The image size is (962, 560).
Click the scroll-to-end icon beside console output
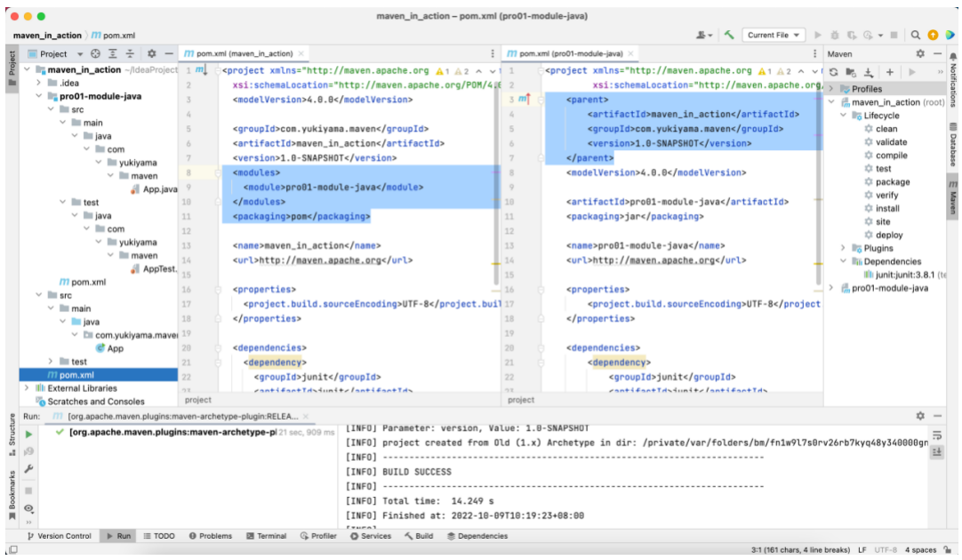pos(937,452)
